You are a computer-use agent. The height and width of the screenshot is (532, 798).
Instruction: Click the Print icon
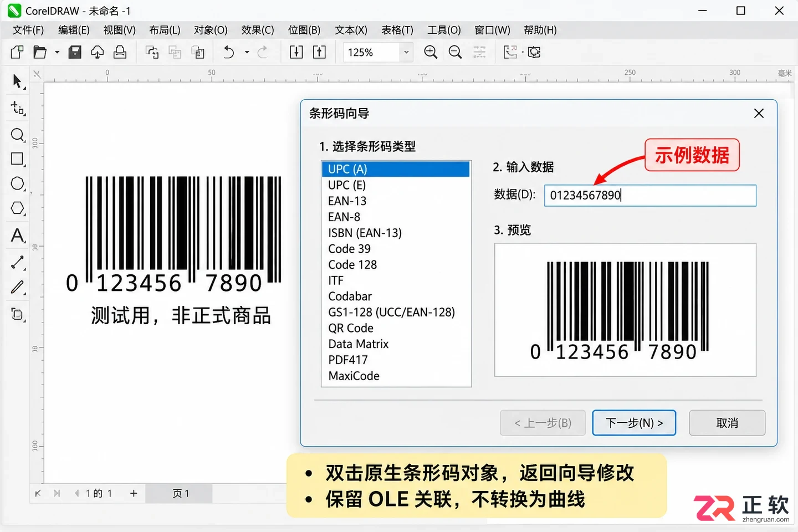pyautogui.click(x=120, y=52)
